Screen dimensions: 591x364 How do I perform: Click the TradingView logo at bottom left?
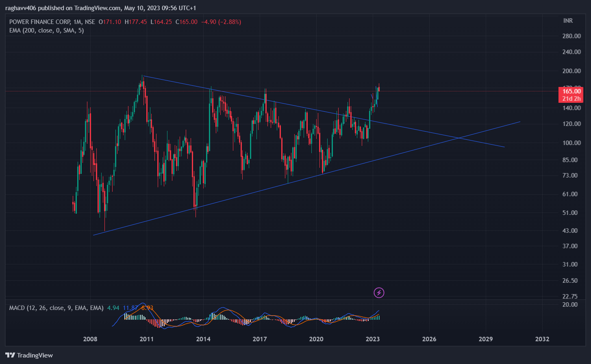[x=29, y=355]
